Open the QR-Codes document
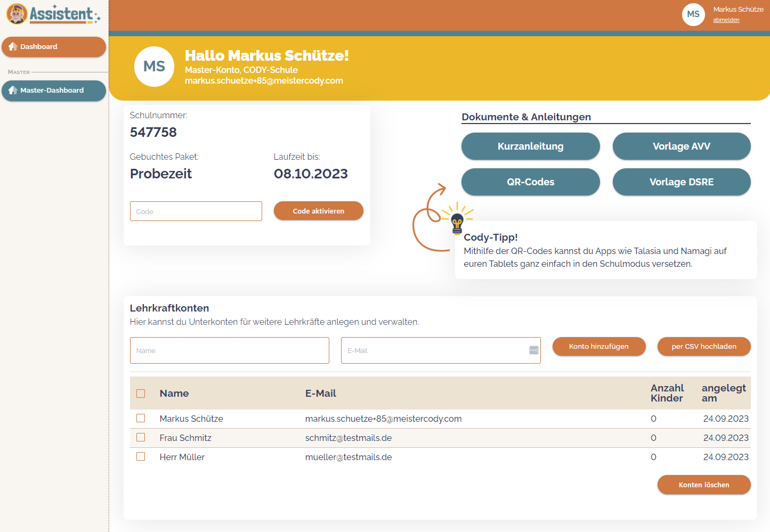 tap(531, 182)
